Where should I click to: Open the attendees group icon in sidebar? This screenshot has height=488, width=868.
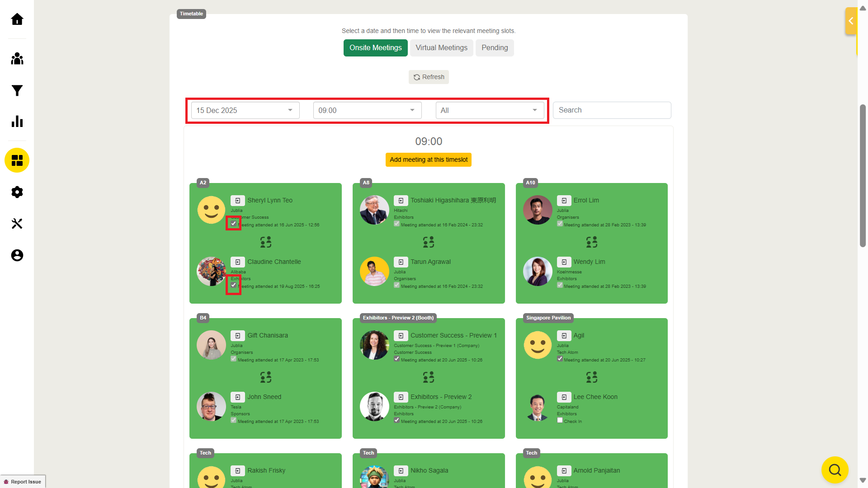point(17,59)
